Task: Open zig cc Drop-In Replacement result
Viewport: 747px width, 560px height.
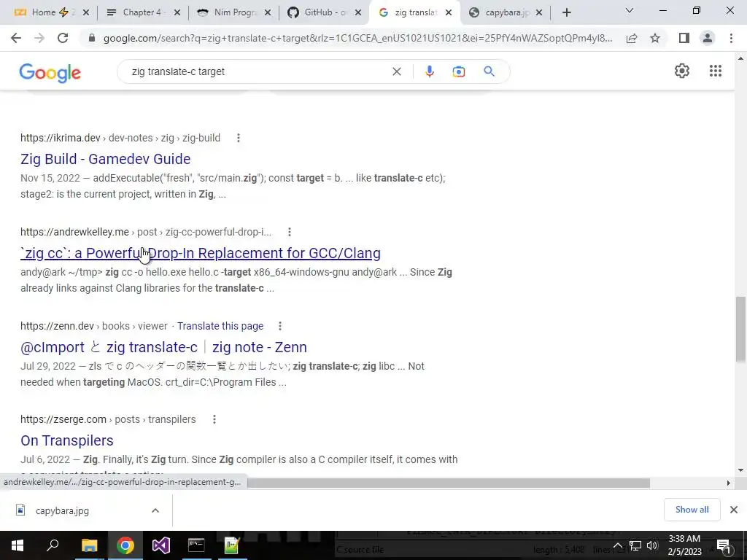Action: (201, 253)
